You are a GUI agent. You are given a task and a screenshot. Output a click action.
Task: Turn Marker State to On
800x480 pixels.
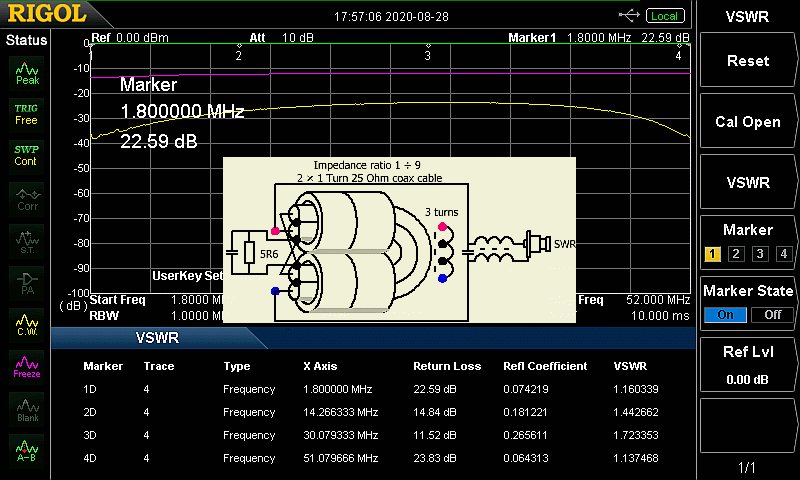[x=724, y=314]
